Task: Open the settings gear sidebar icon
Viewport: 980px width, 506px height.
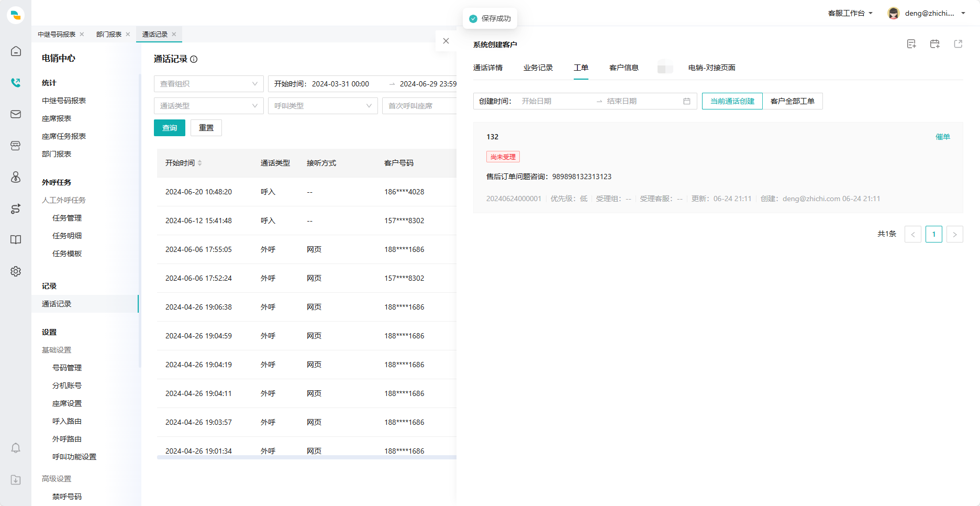Action: [16, 271]
